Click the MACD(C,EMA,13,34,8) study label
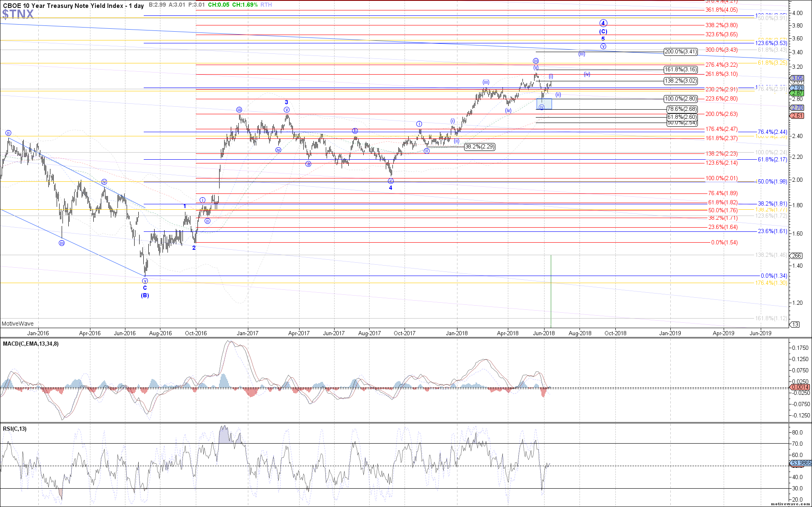 (x=31, y=344)
